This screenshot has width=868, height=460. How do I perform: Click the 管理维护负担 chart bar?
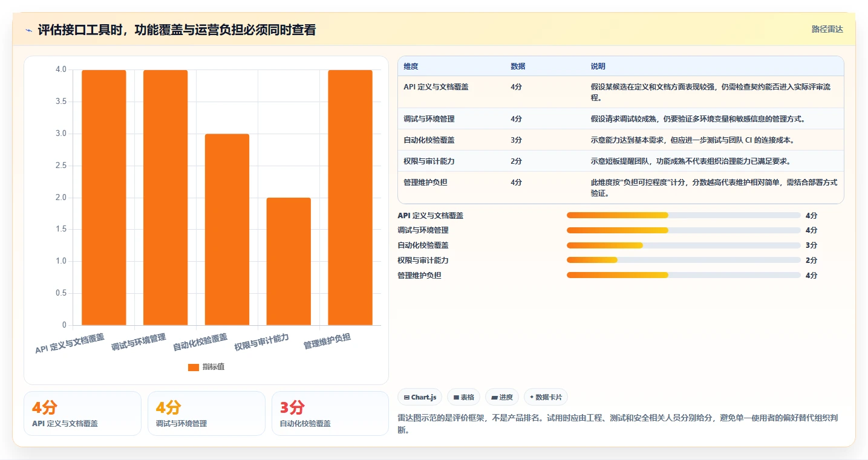350,198
